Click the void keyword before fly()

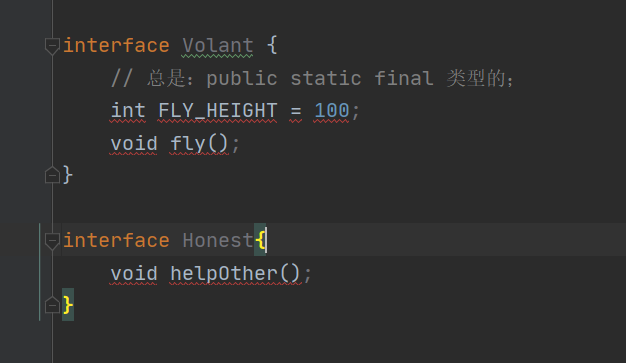click(134, 144)
